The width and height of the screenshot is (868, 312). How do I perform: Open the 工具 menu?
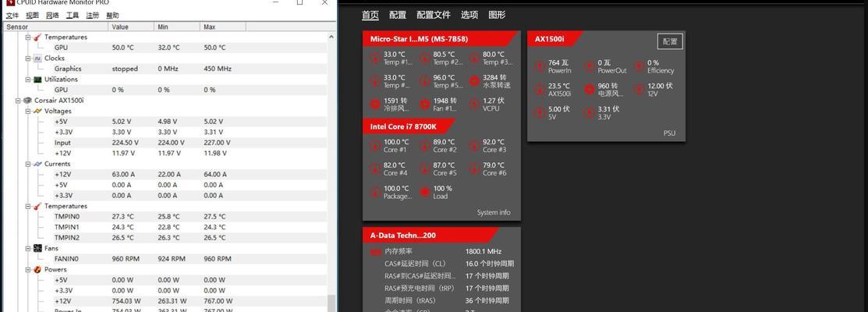73,16
